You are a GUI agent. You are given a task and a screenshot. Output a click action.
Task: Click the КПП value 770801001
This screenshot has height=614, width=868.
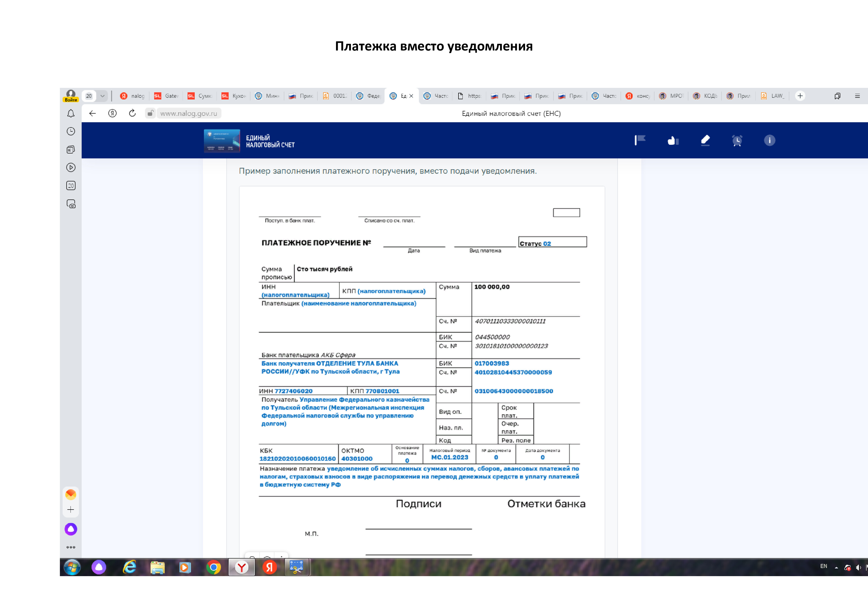[x=382, y=391]
